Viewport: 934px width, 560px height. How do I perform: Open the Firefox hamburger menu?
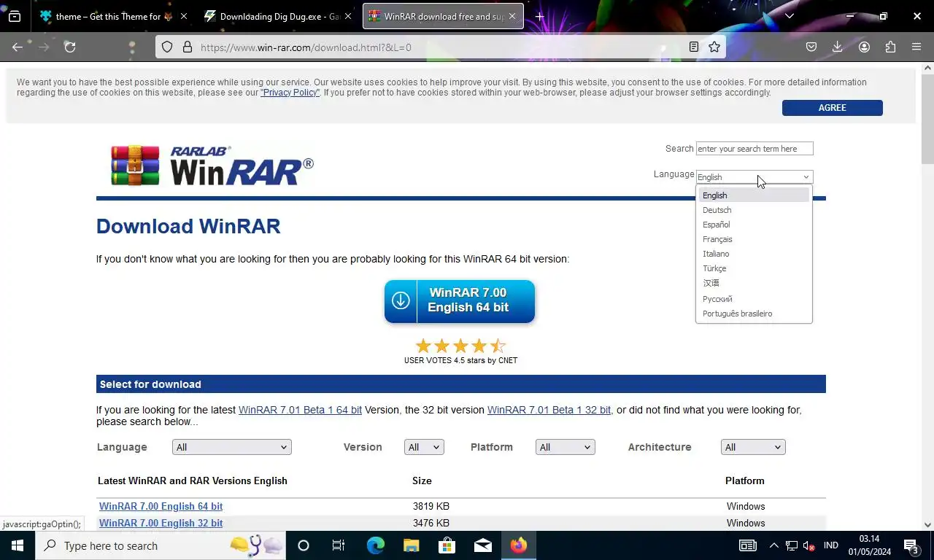(x=916, y=47)
